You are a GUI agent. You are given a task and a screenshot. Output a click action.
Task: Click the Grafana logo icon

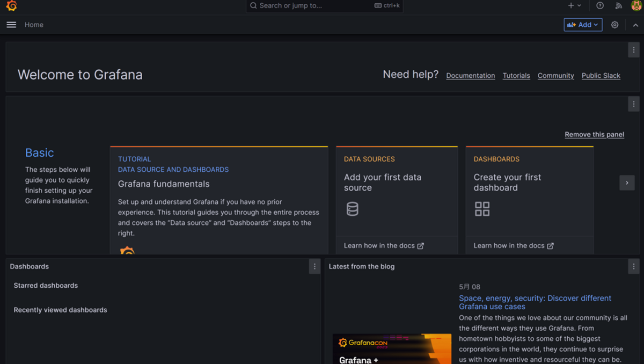(11, 6)
